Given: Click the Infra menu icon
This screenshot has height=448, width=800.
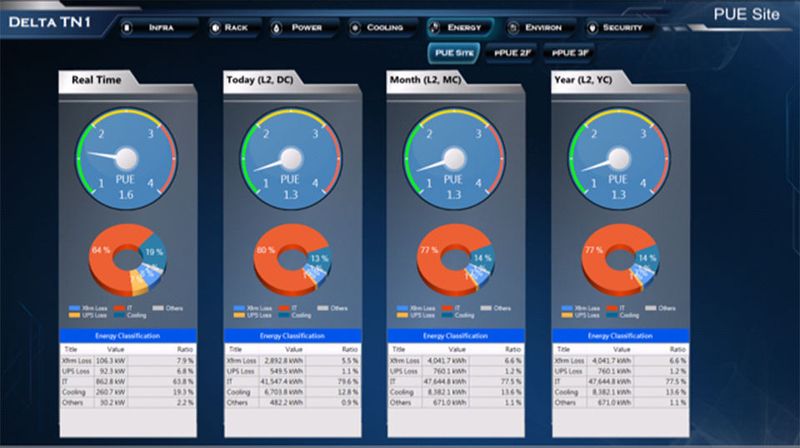Looking at the screenshot, I should (127, 28).
